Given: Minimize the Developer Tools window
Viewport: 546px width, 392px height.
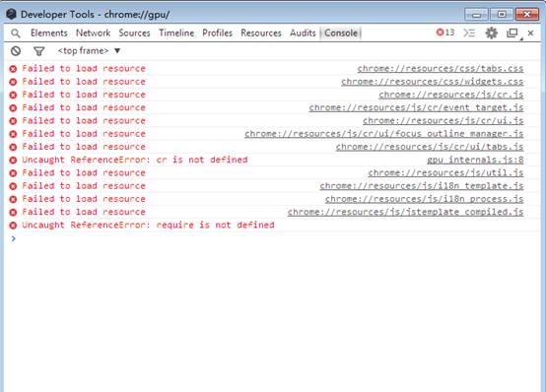Looking at the screenshot, I should [x=477, y=14].
